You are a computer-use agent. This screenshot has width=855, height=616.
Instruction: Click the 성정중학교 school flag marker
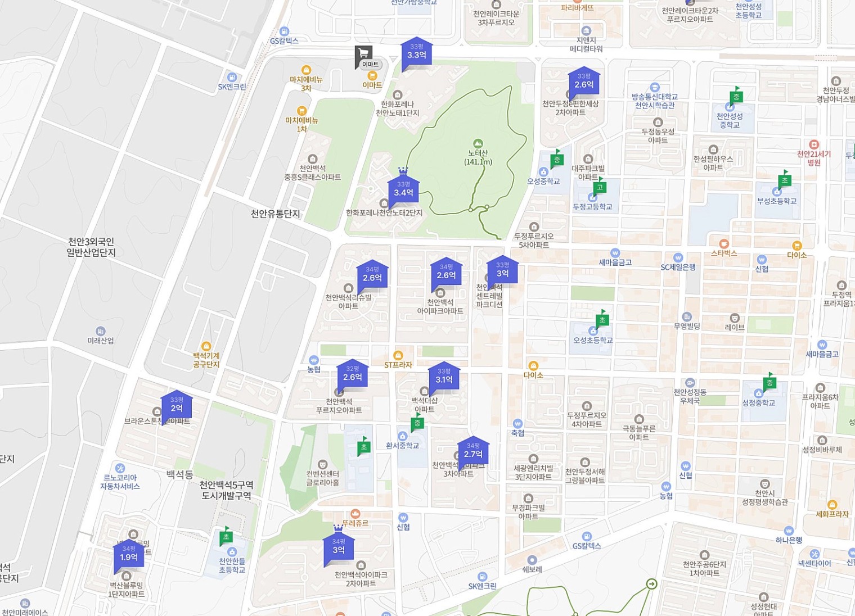pyautogui.click(x=769, y=382)
